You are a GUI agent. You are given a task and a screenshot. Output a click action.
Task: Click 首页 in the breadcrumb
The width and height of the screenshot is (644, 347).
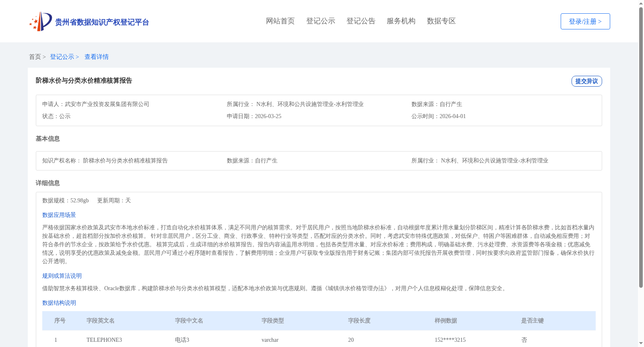pos(35,57)
